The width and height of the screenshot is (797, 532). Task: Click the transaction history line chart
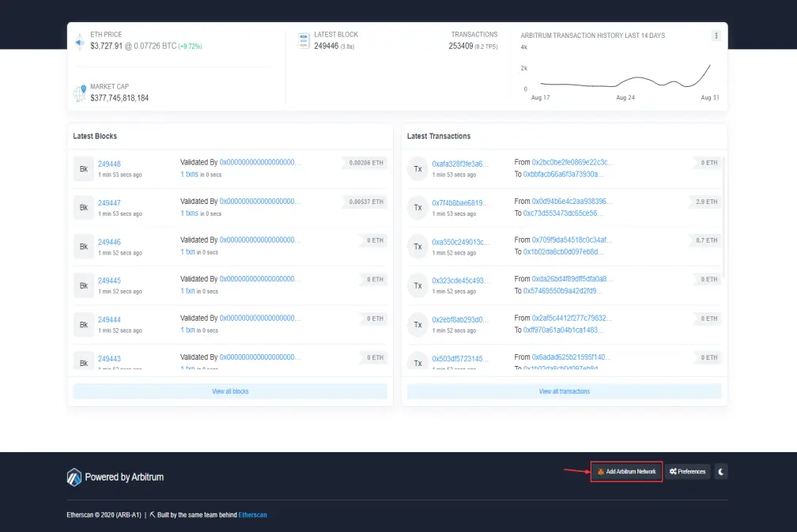(x=625, y=76)
